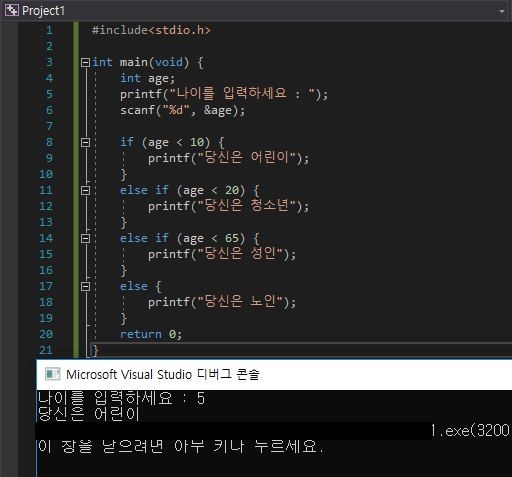Click the printf "당신은 노인" line
The image size is (512, 477).
[x=222, y=302]
